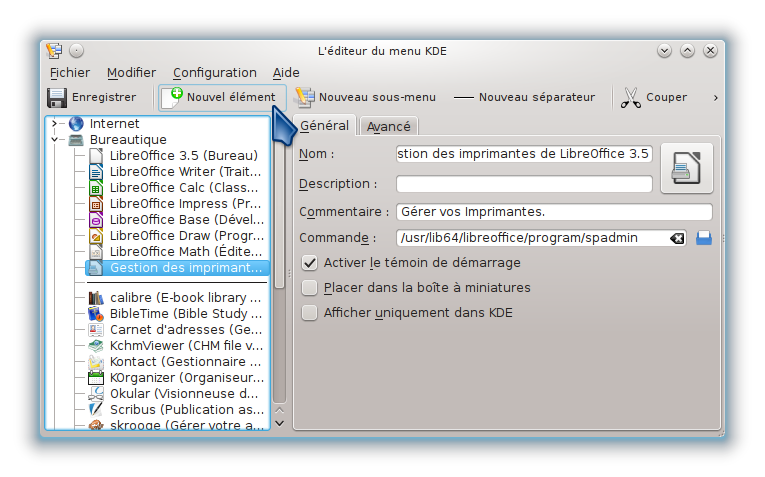Select the KOrganizer calendar icon
765x477 pixels.
point(96,378)
